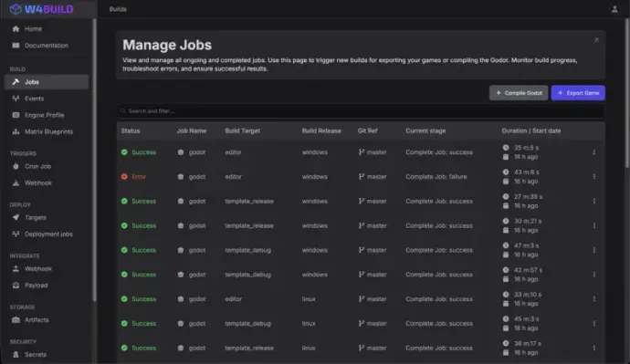Open options menu for linux editor job
The image size is (630, 364).
[593, 299]
